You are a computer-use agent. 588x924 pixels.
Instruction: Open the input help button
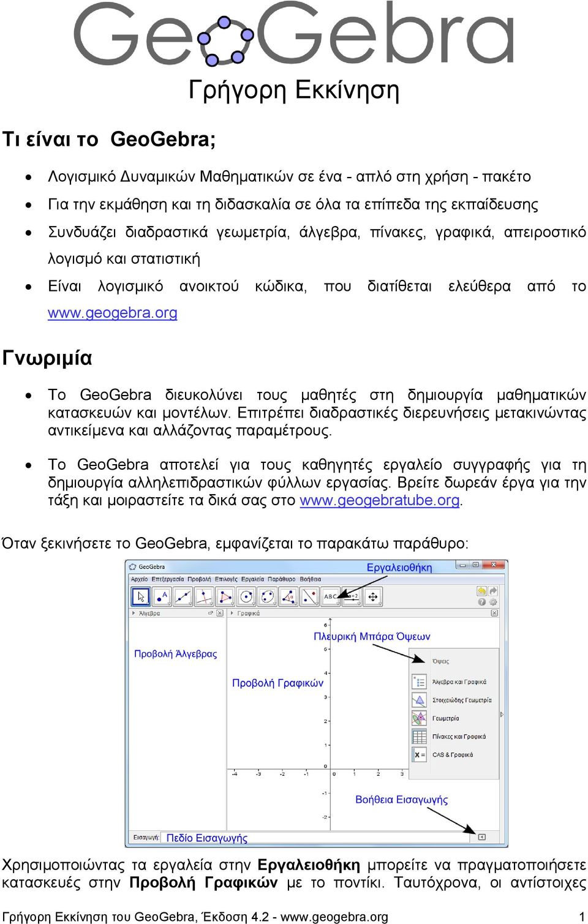[x=481, y=837]
